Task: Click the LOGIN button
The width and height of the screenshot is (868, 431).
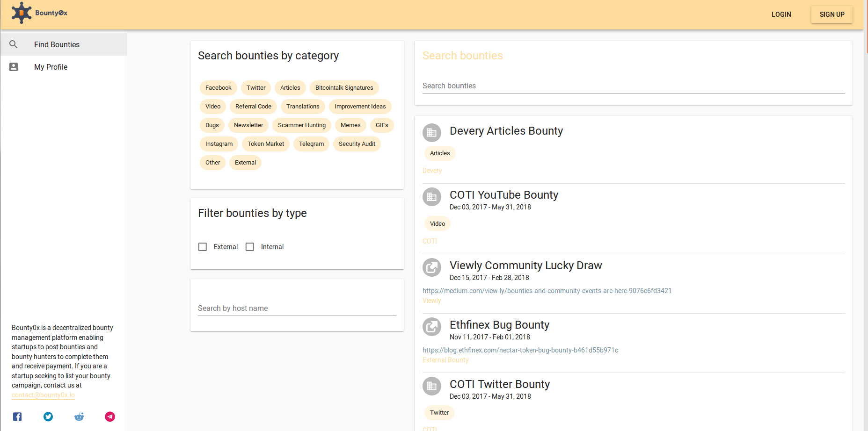Action: click(781, 14)
